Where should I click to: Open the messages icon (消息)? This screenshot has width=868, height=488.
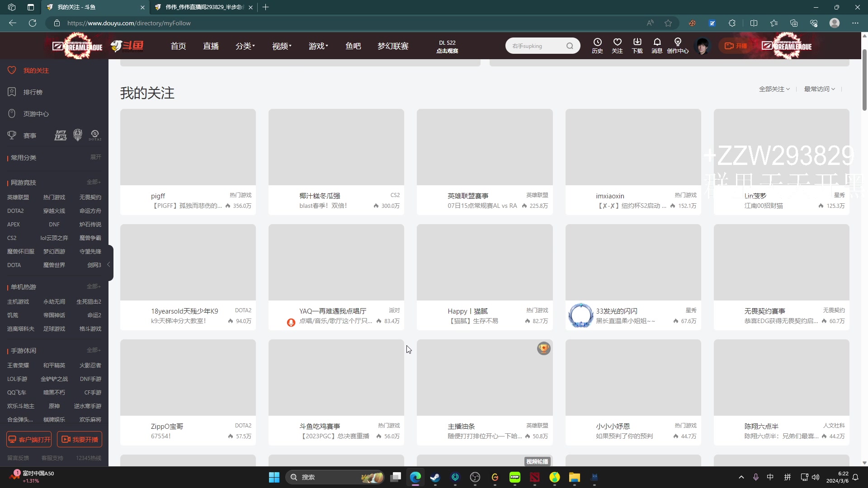657,45
